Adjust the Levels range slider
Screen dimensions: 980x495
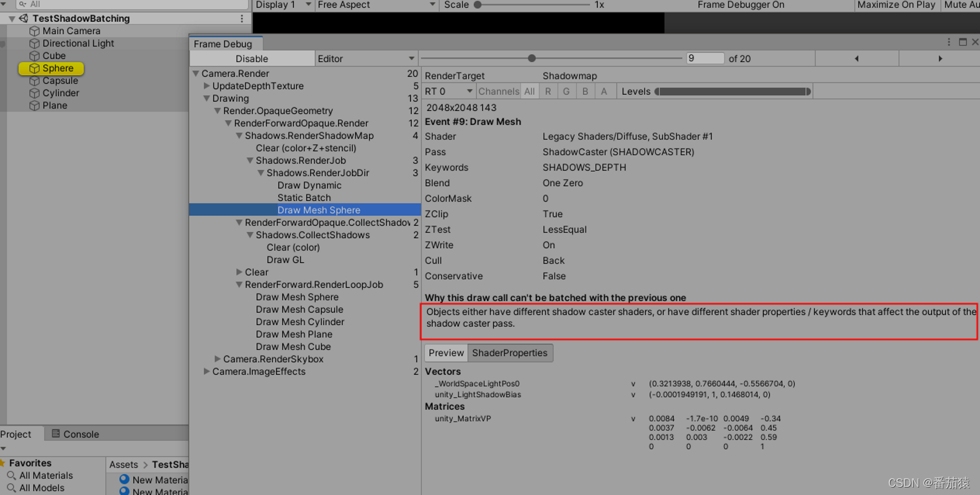pyautogui.click(x=733, y=91)
